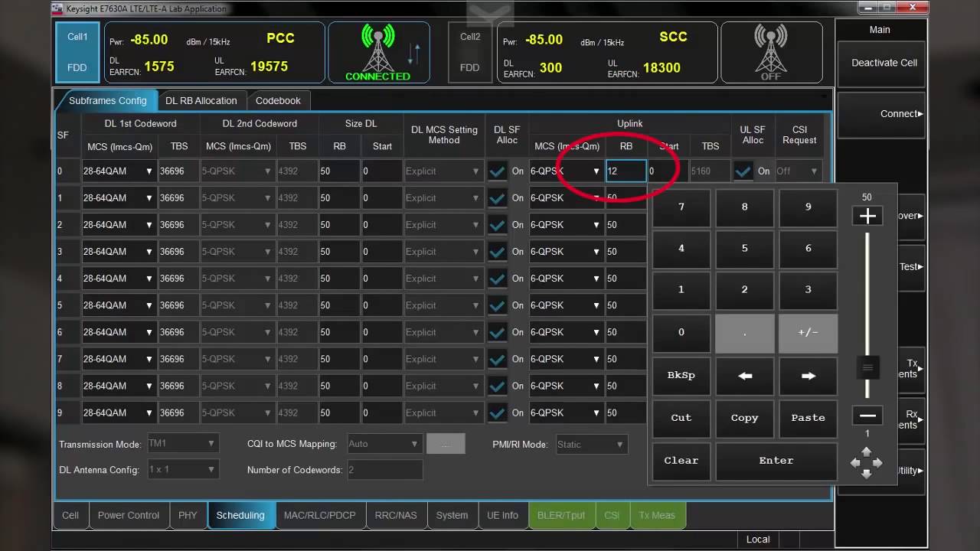
Task: Click the keypad Enter key
Action: point(776,461)
